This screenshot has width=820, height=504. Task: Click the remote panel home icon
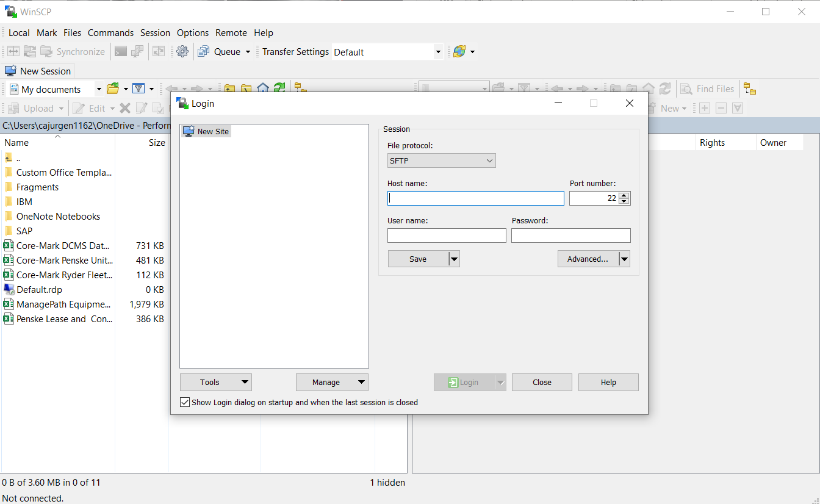(x=649, y=89)
